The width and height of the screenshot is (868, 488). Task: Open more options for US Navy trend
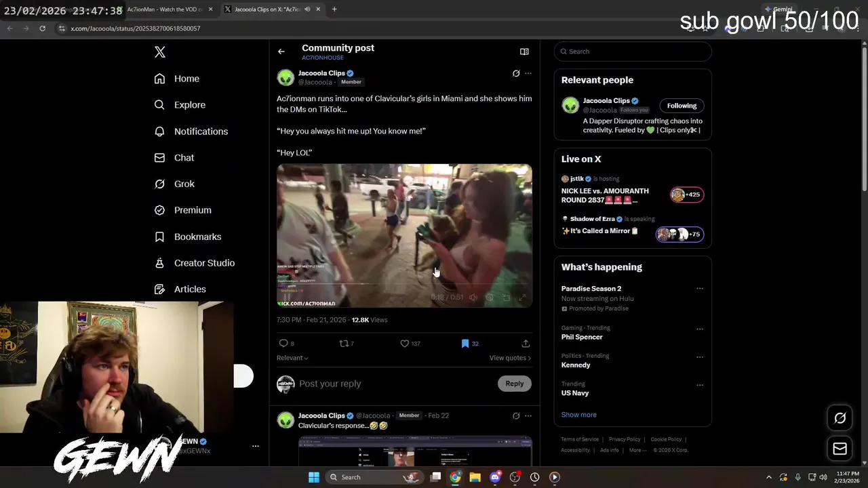(700, 385)
